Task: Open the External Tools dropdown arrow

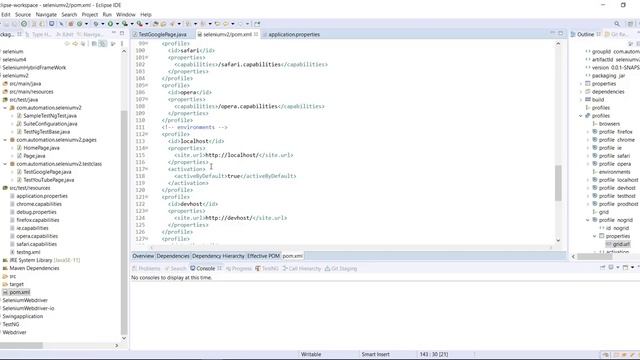Action: [147, 24]
